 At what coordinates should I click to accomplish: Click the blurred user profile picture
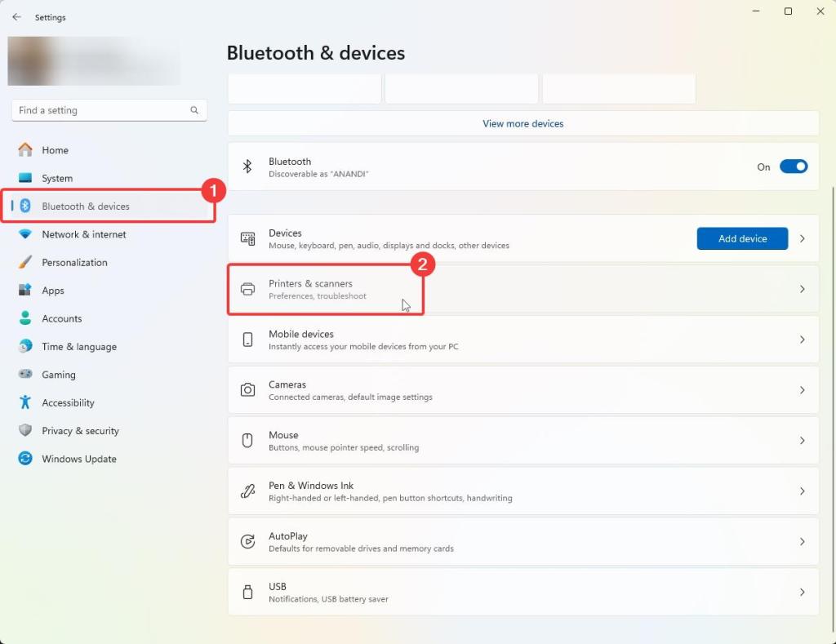pos(31,60)
